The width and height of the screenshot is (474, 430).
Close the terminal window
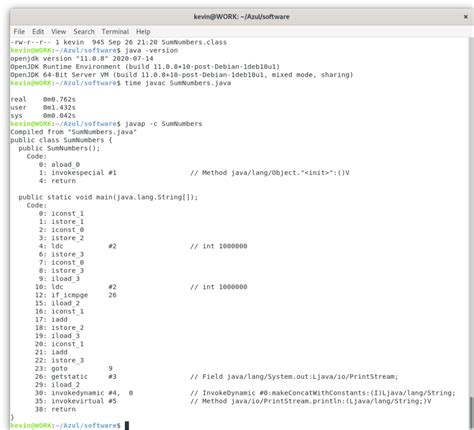tap(466, 17)
